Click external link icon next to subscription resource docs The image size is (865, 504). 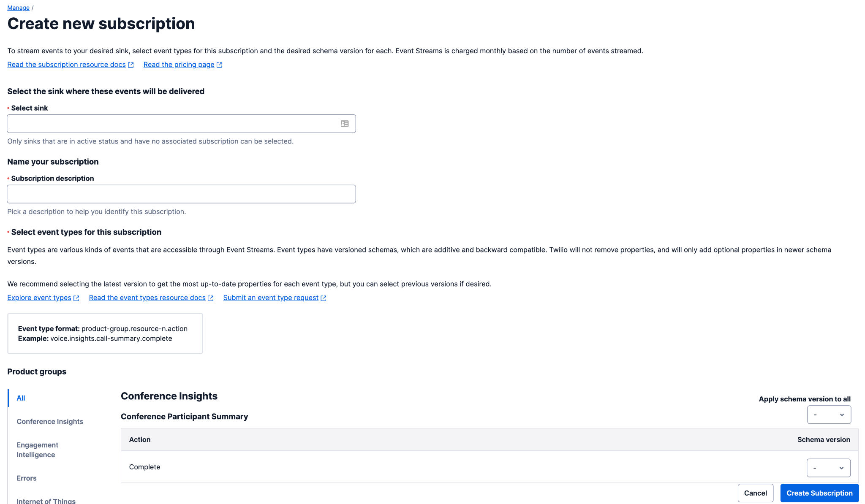[131, 65]
